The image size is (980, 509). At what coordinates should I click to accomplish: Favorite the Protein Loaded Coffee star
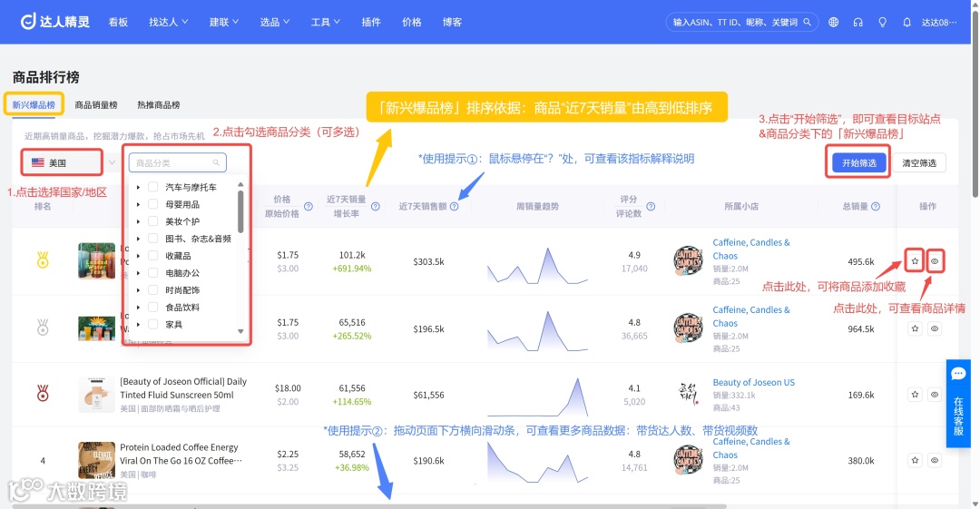click(915, 460)
